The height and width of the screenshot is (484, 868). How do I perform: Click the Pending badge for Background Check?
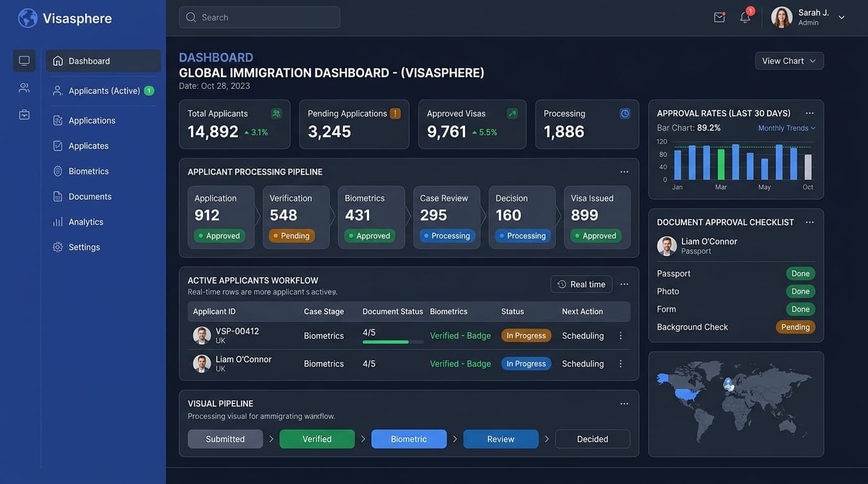click(795, 327)
